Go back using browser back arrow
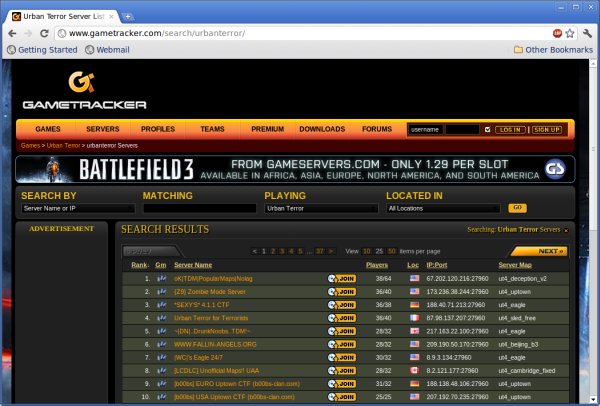Screen dimensions: 600x406 point(12,34)
